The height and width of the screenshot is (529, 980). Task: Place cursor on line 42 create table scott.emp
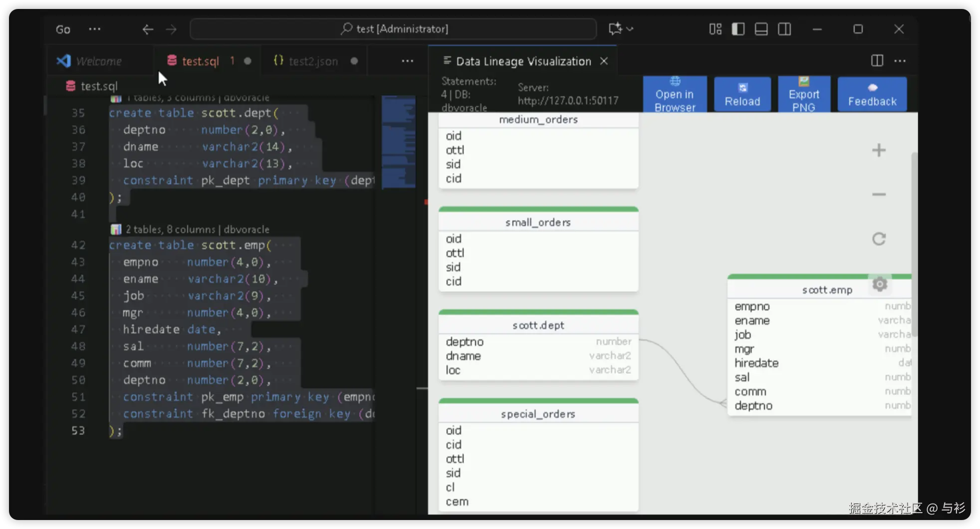(190, 245)
